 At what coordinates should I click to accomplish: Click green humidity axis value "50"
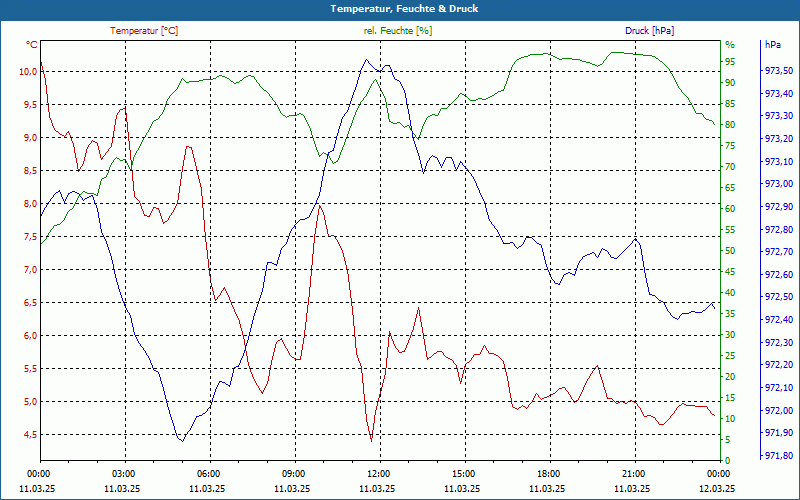coord(730,251)
